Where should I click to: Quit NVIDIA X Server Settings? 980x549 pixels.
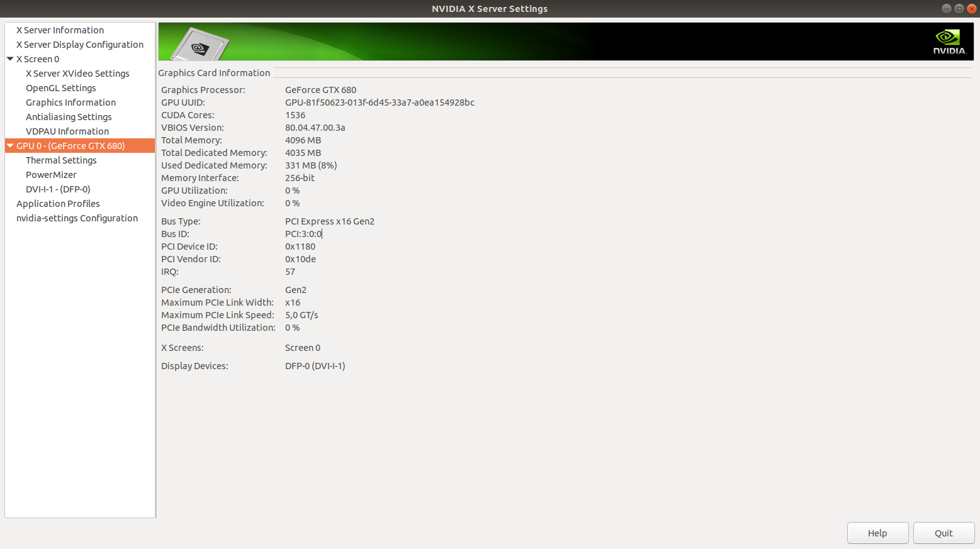tap(943, 533)
